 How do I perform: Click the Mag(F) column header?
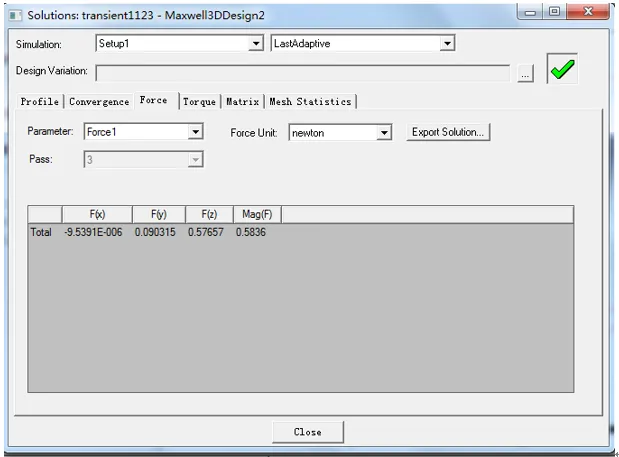pos(257,214)
